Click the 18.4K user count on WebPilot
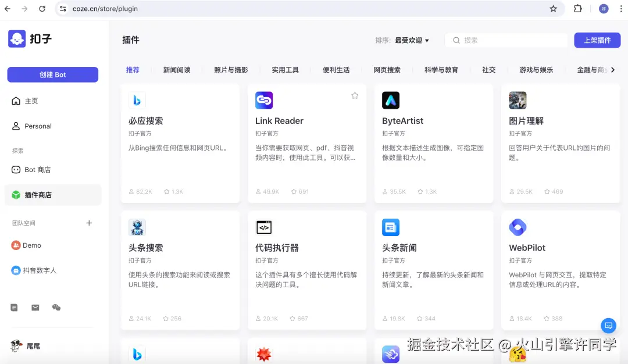 [520, 318]
